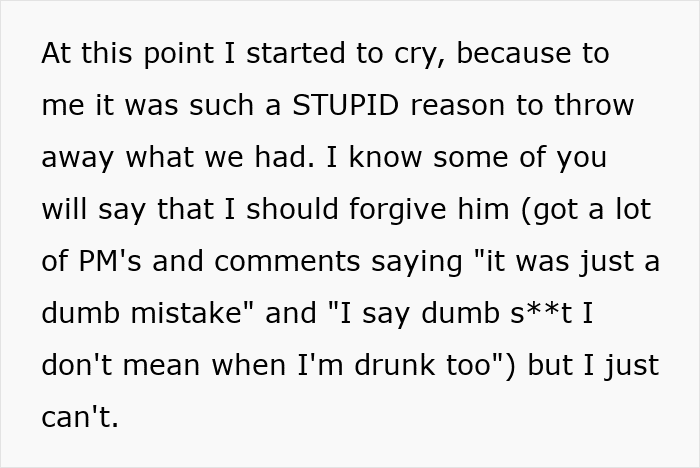Click the final word "can't."
This screenshot has height=468, width=700.
(80, 417)
